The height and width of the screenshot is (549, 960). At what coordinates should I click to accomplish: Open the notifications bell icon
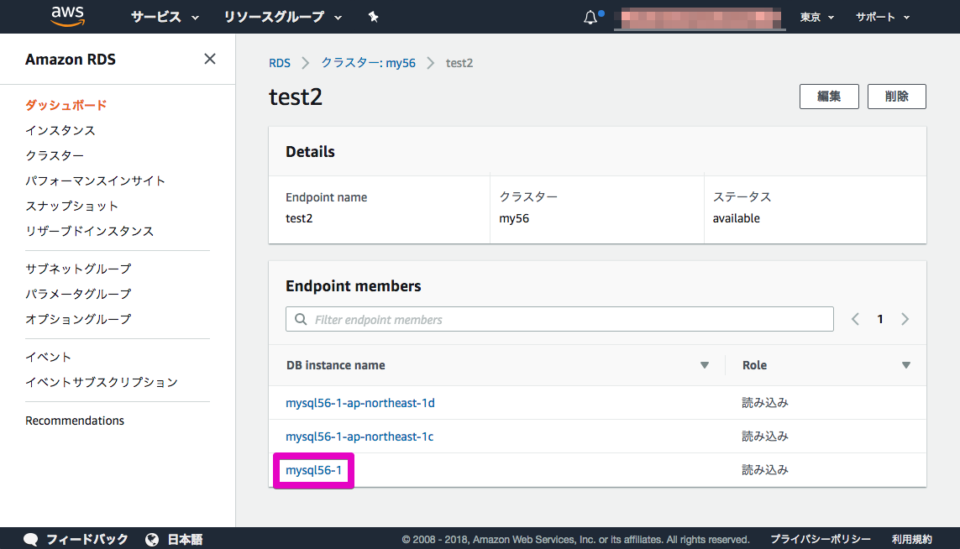pyautogui.click(x=591, y=17)
